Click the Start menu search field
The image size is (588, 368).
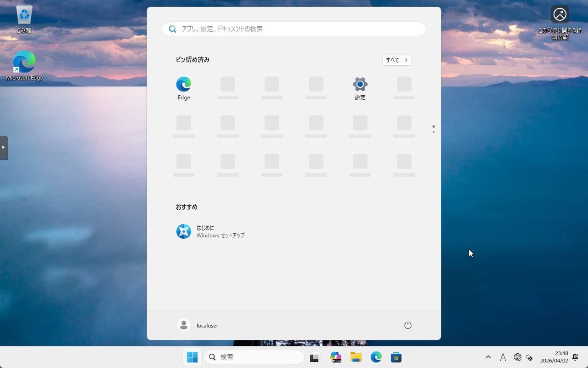coord(294,29)
